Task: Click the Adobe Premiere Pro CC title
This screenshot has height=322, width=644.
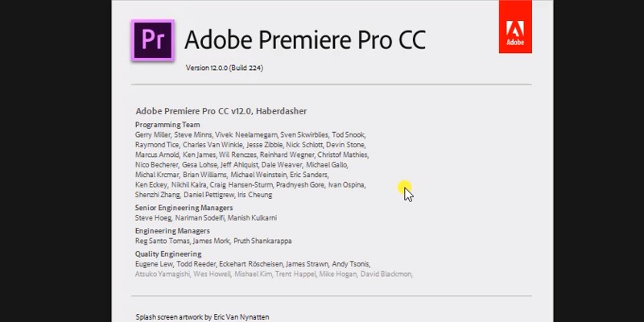Action: pyautogui.click(x=304, y=39)
